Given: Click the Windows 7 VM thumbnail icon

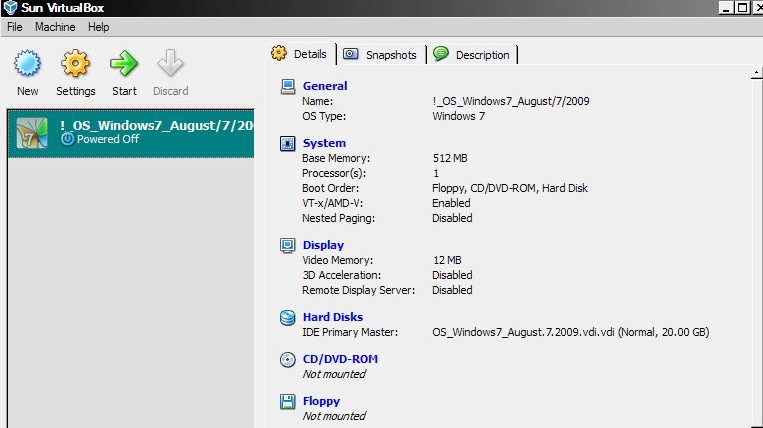Looking at the screenshot, I should (x=32, y=133).
